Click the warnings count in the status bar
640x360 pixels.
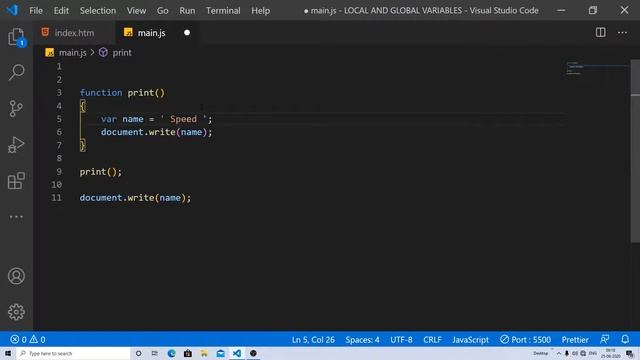tap(38, 339)
